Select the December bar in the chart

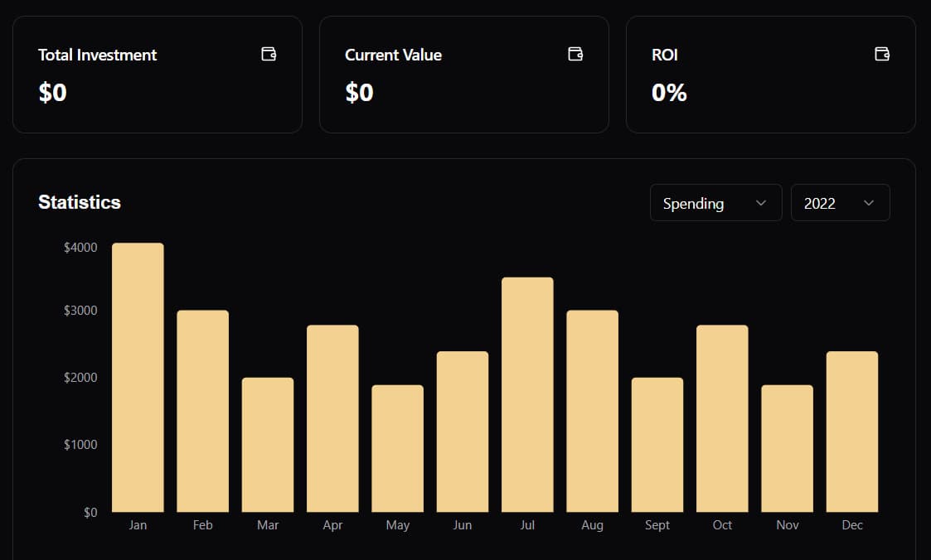[x=852, y=432]
